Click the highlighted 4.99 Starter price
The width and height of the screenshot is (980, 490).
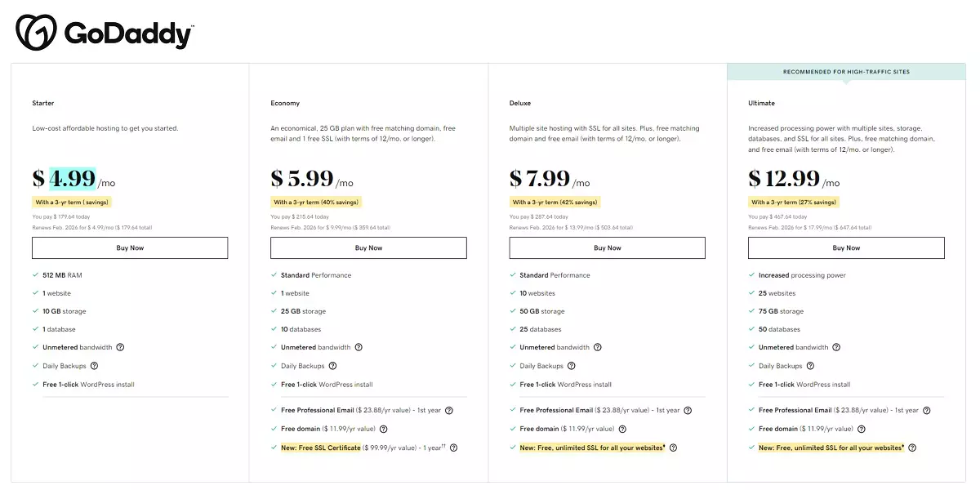click(72, 178)
